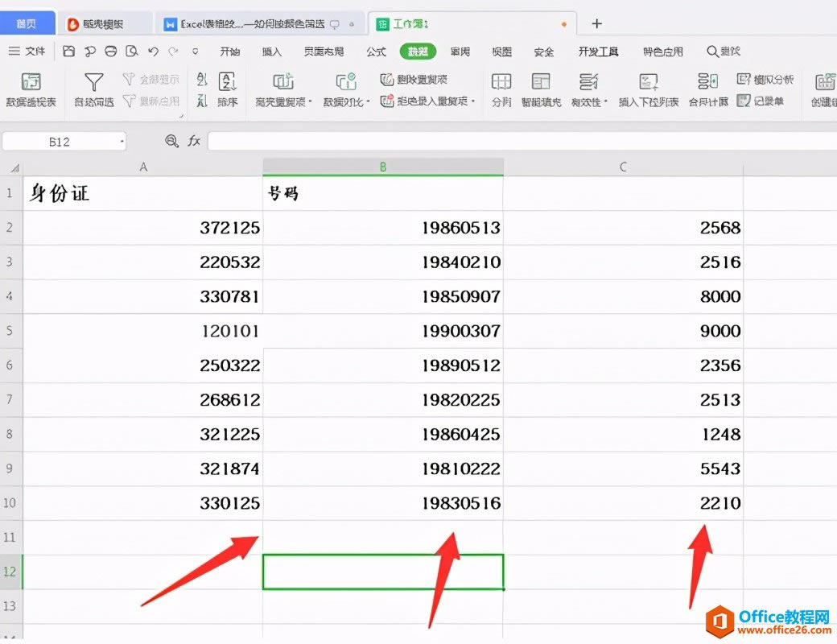Switch to the 公式 Formulas tab
This screenshot has height=644, width=837.
pos(377,52)
